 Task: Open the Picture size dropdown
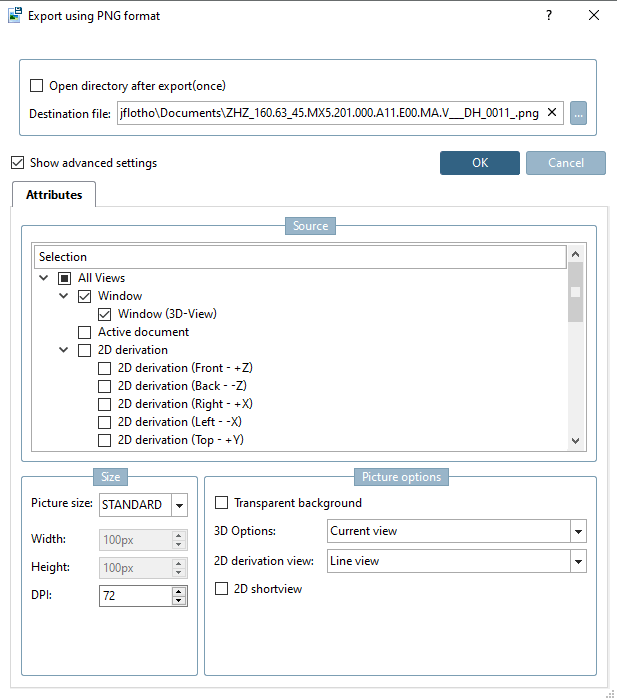click(179, 505)
